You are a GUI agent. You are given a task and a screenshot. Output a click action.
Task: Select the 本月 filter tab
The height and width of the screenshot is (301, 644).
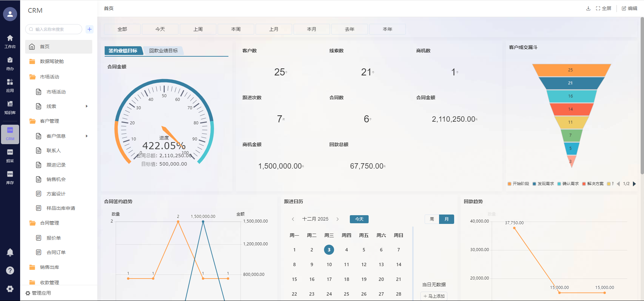tap(312, 29)
